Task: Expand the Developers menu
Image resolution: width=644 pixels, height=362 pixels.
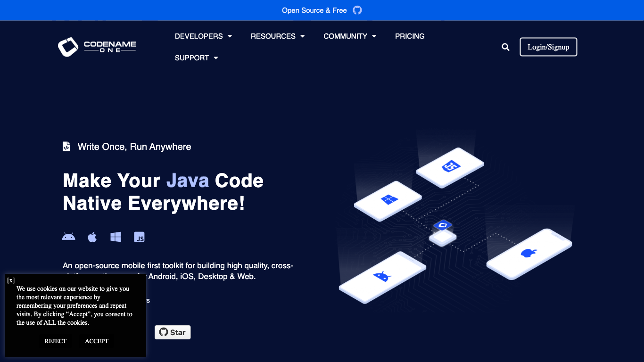Action: pos(203,36)
